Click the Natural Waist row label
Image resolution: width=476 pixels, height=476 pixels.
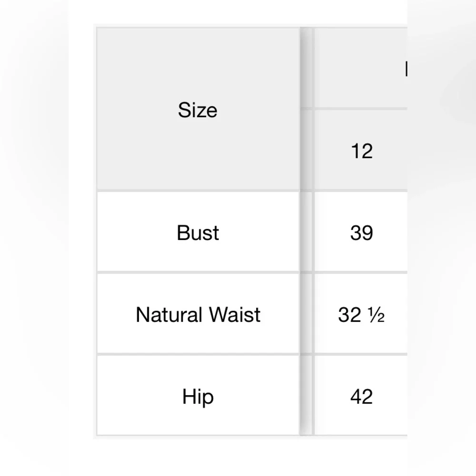pos(198,315)
